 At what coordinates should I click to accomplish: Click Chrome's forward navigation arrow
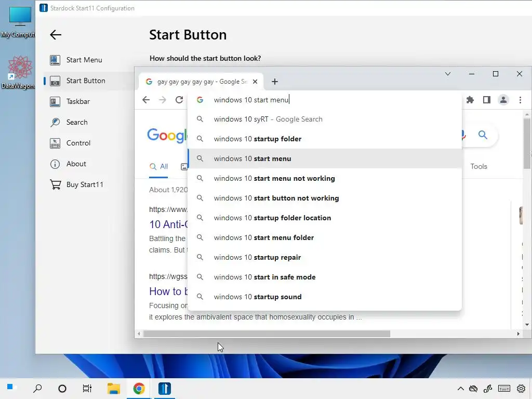pyautogui.click(x=163, y=100)
